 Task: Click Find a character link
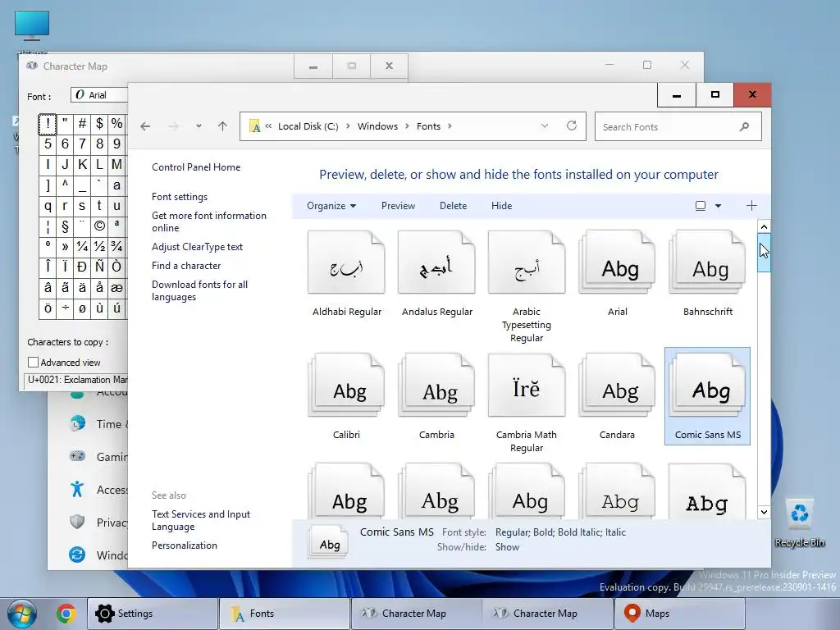click(186, 266)
